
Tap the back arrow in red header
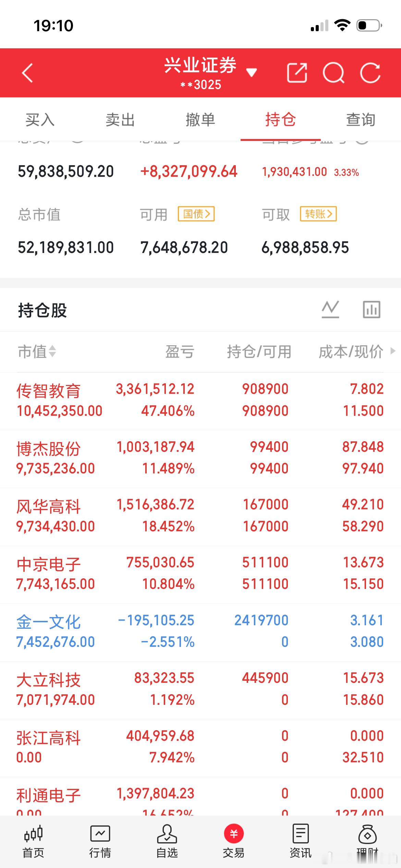tap(27, 73)
